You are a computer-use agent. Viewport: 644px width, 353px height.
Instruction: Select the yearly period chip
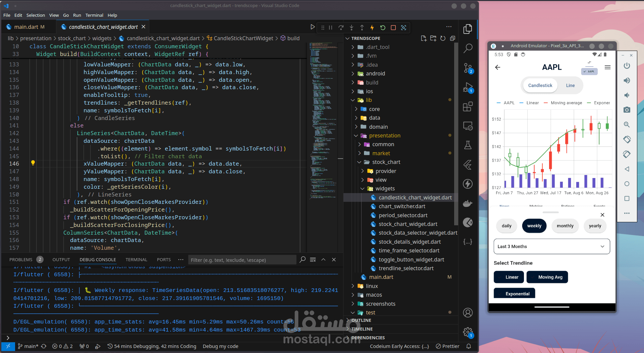[595, 226]
